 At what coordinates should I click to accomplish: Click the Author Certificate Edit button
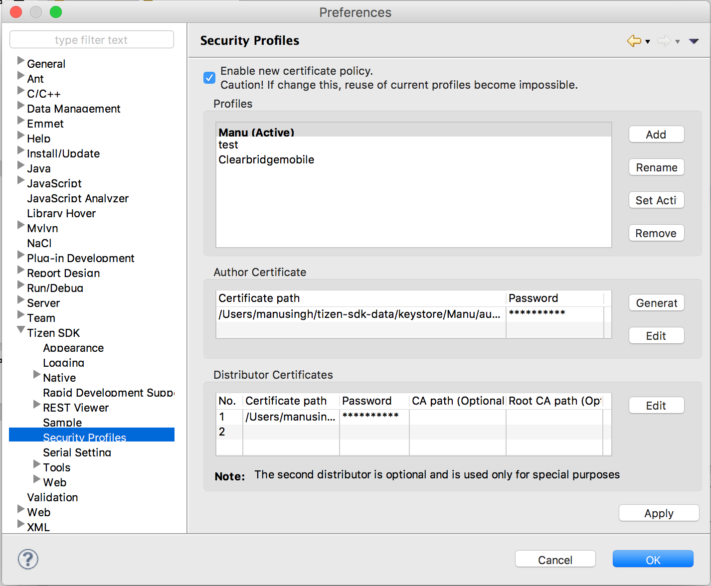coord(656,335)
